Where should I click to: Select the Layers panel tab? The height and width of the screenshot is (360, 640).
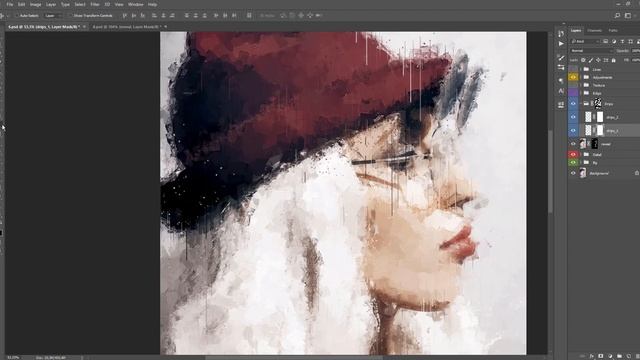(576, 31)
